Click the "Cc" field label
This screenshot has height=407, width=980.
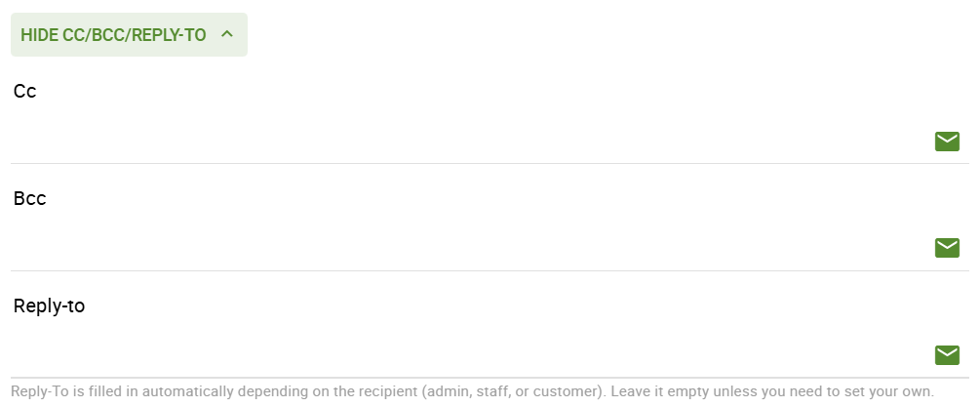25,91
